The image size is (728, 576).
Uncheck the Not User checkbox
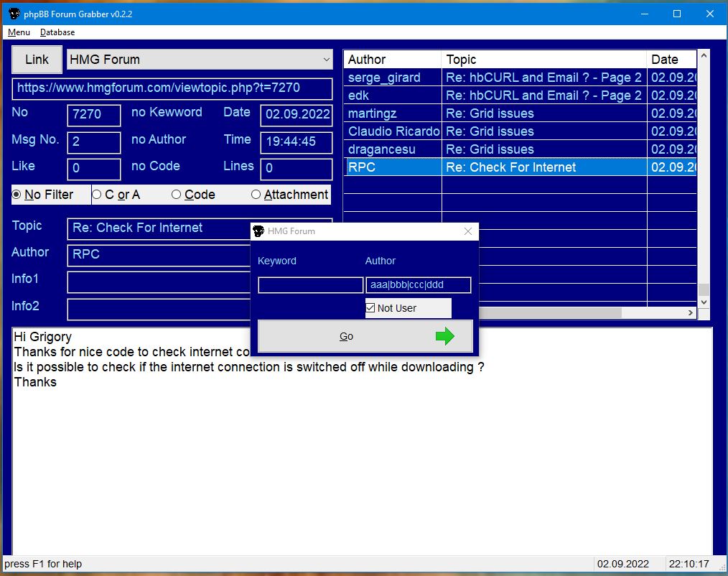[370, 308]
